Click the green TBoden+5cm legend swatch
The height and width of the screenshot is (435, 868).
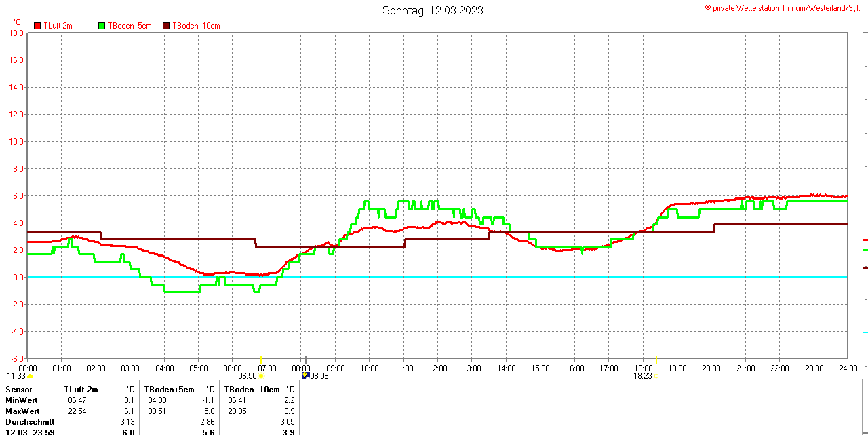pyautogui.click(x=102, y=26)
